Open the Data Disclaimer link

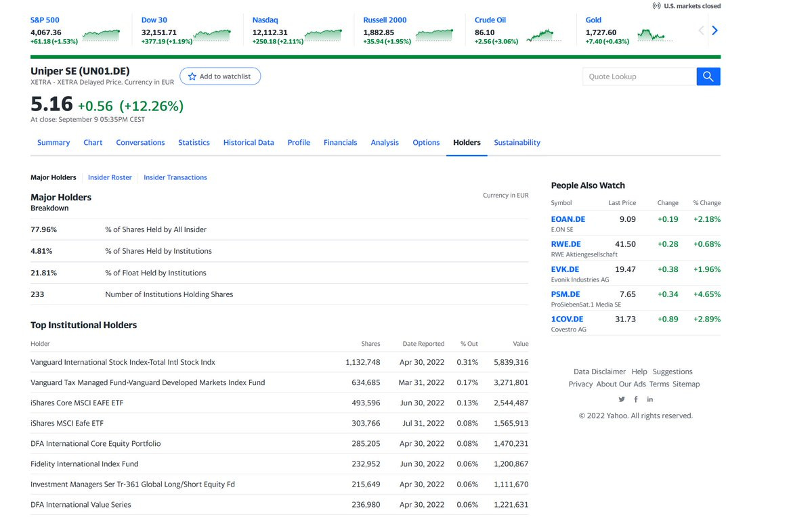[x=599, y=372]
